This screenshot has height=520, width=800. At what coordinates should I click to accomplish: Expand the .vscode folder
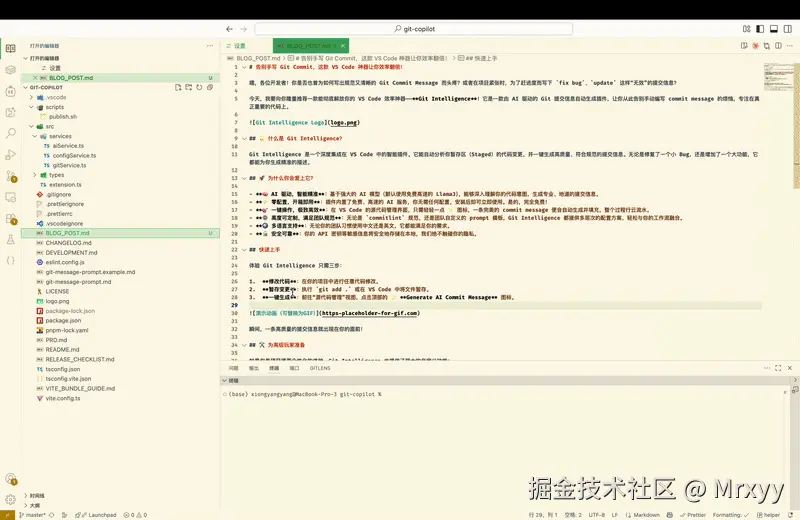click(32, 97)
